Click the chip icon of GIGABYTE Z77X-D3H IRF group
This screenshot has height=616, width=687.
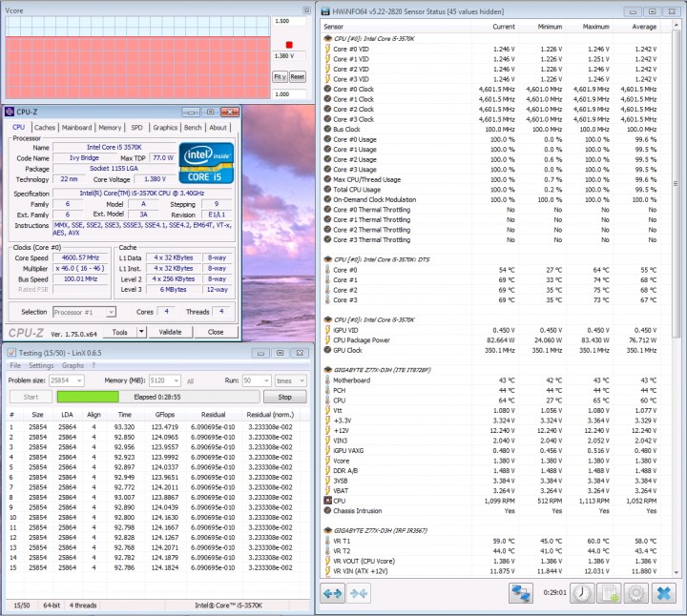pos(327,530)
